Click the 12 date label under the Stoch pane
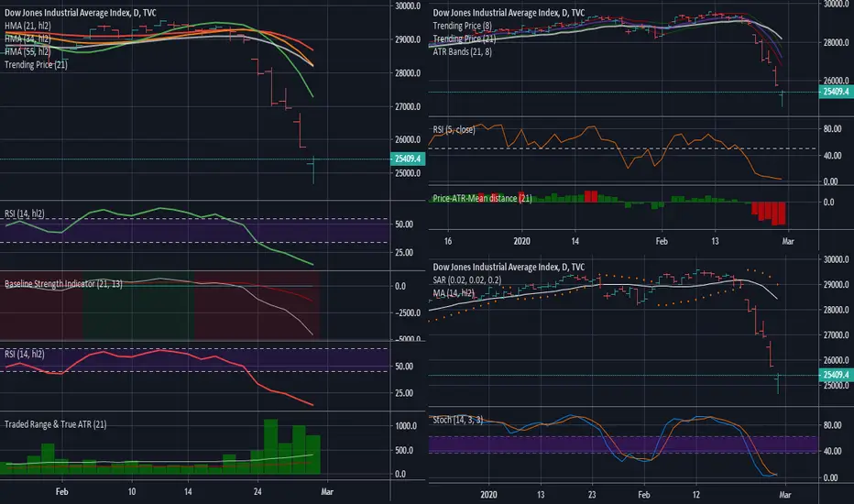854x504 pixels. click(x=696, y=495)
